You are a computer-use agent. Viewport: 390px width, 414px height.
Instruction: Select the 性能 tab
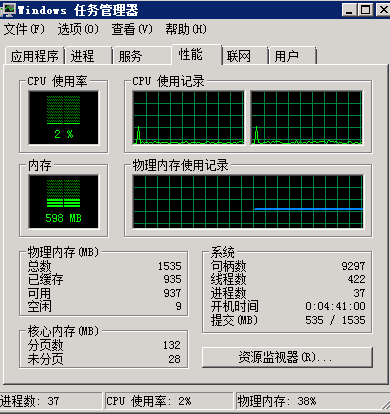(x=197, y=54)
